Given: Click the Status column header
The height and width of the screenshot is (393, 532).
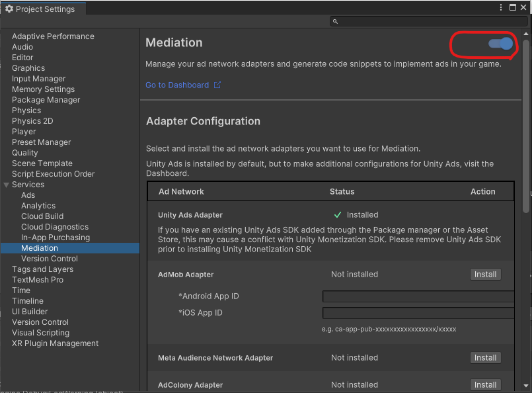Looking at the screenshot, I should coord(342,192).
